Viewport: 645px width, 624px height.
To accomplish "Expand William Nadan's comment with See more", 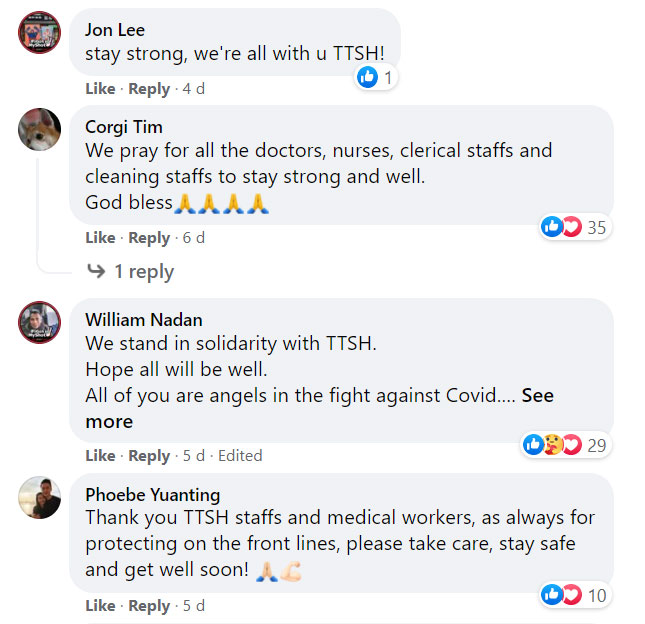I will (x=319, y=408).
